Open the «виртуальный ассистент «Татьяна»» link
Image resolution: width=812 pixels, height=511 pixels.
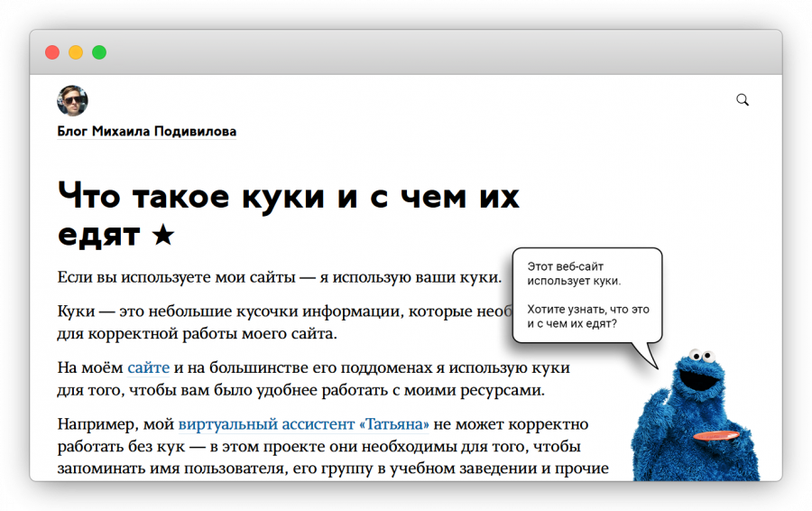303,424
